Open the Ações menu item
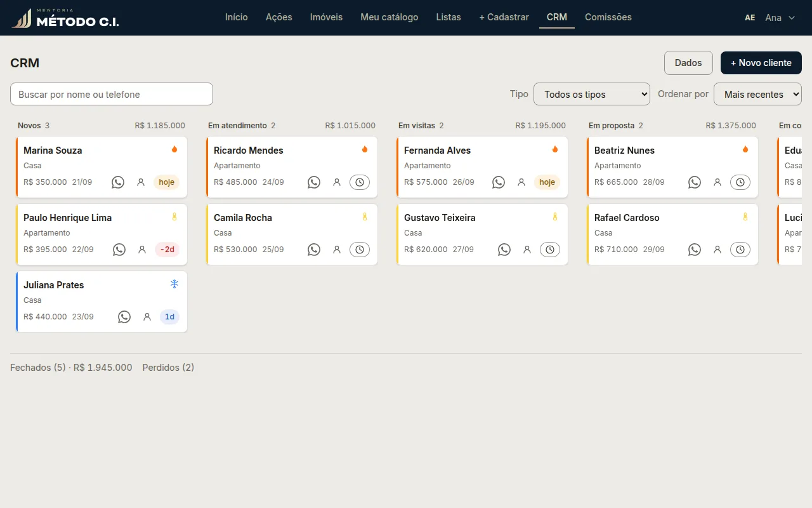 (279, 17)
